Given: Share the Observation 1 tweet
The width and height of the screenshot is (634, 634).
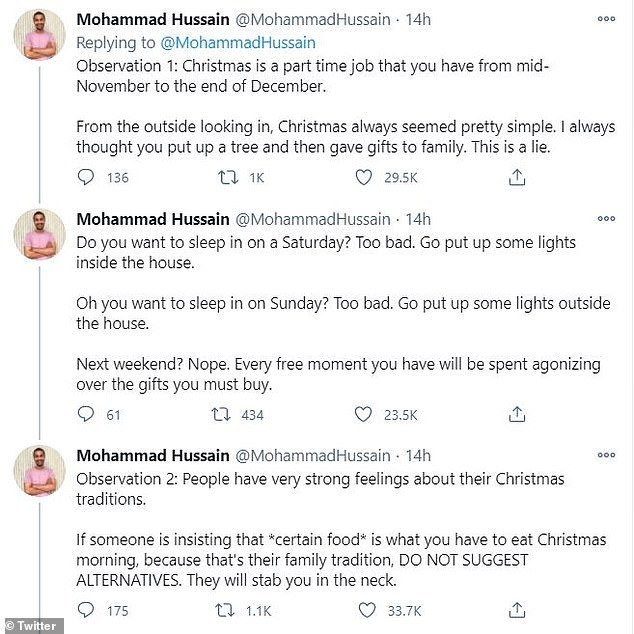Looking at the screenshot, I should coord(517,178).
